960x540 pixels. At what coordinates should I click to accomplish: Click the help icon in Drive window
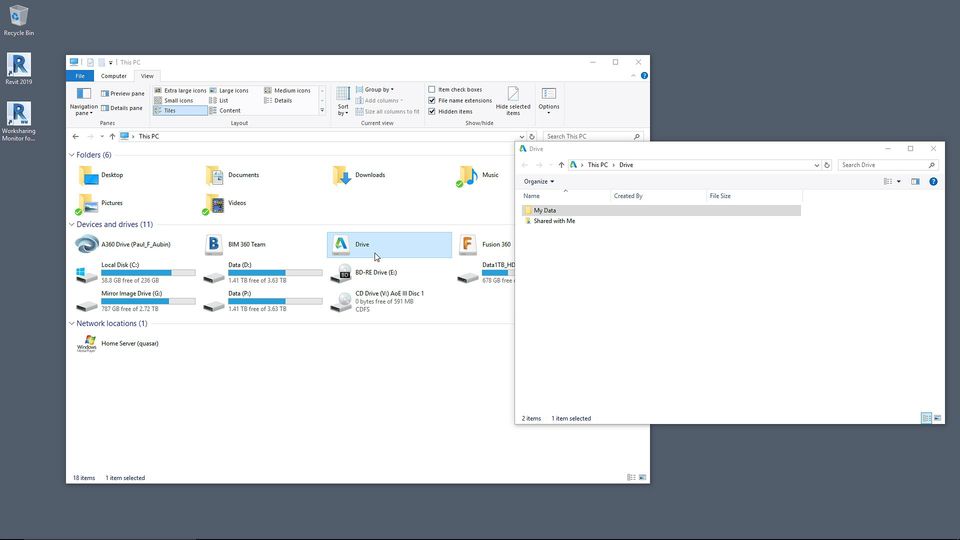click(x=933, y=182)
